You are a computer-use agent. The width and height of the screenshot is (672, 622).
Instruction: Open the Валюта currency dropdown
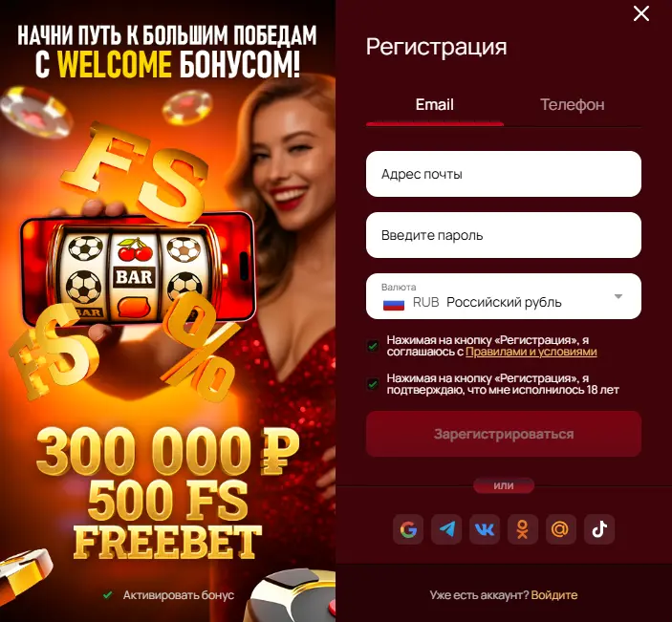pos(504,296)
